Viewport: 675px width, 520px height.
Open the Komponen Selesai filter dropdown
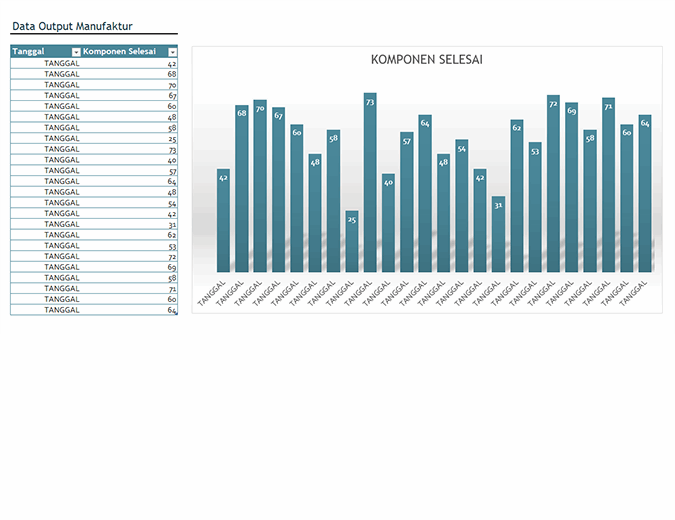click(x=172, y=51)
